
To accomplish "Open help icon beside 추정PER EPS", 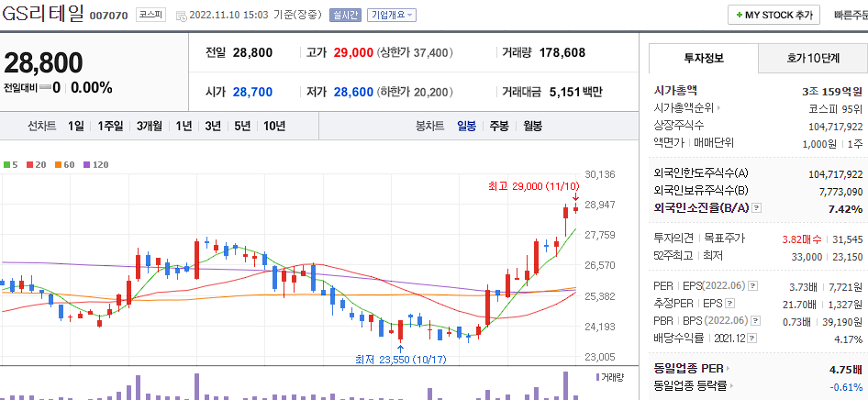I will click(x=730, y=303).
